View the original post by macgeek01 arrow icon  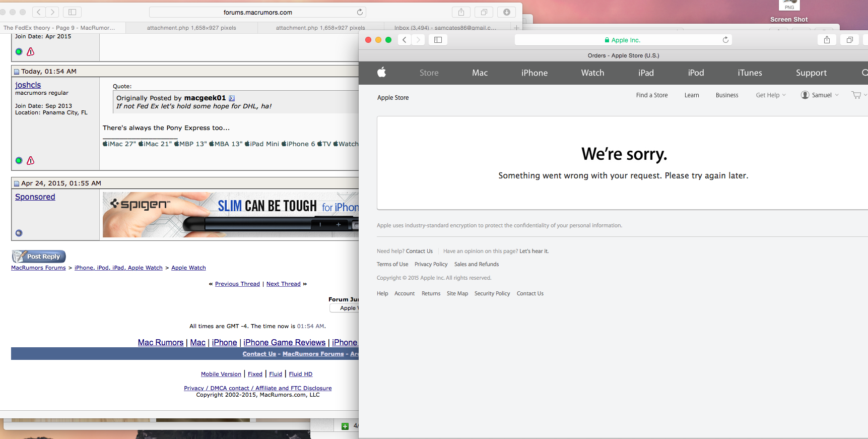(x=232, y=98)
